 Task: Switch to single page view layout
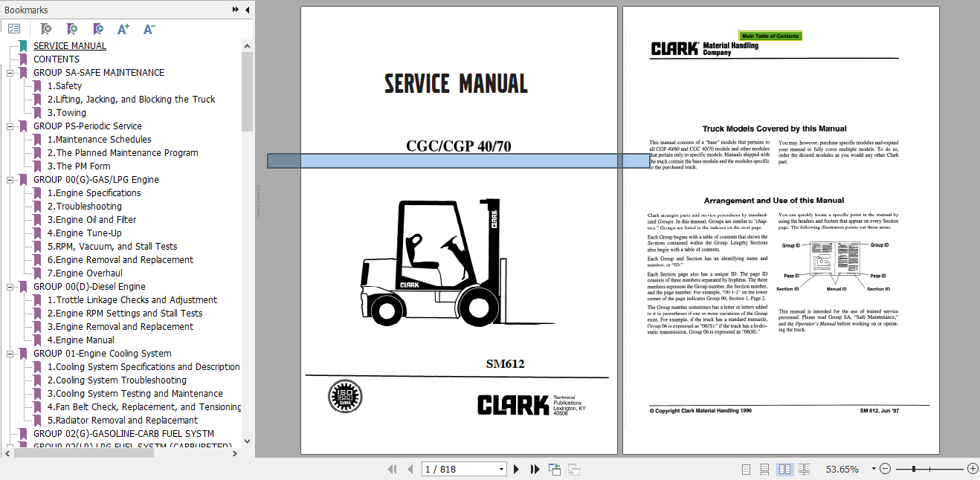[747, 469]
